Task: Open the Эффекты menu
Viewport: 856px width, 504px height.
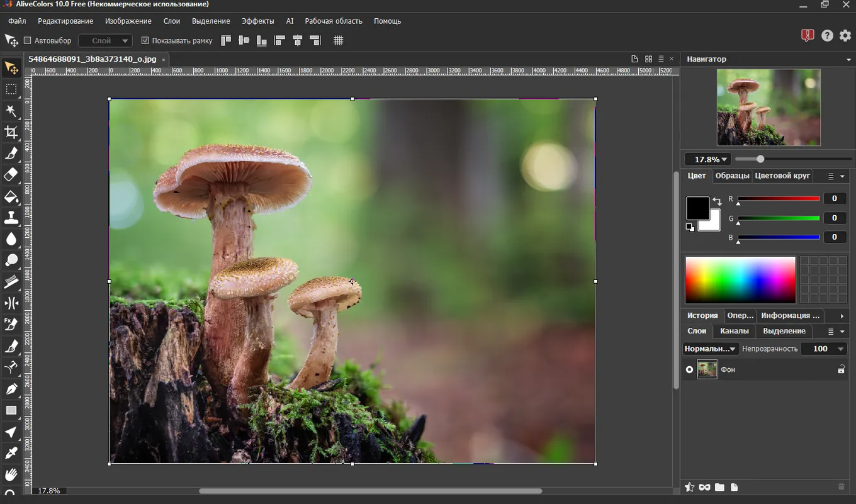Action: (257, 21)
